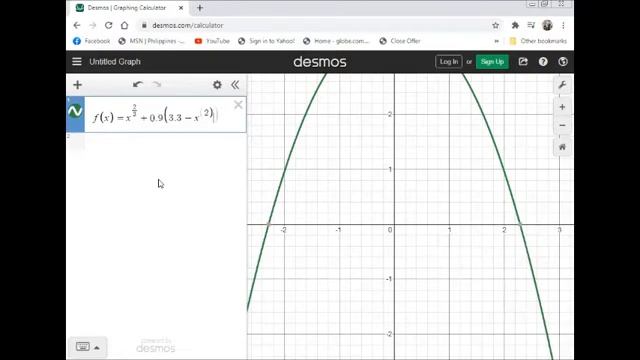Open the browser extensions puzzle icon
Screen dimensions: 640x360
click(515, 25)
